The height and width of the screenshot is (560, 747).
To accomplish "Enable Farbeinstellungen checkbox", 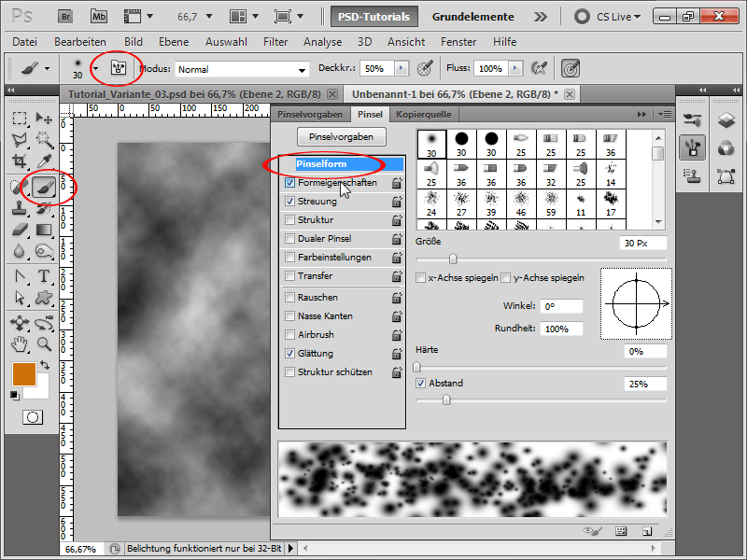I will [289, 258].
